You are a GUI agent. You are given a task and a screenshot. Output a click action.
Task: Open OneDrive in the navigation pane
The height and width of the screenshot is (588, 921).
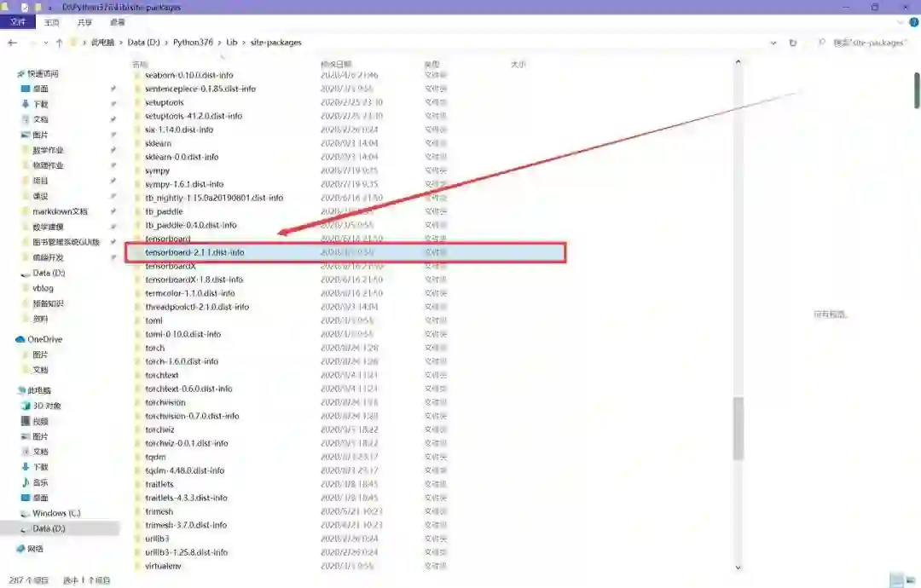[x=44, y=339]
